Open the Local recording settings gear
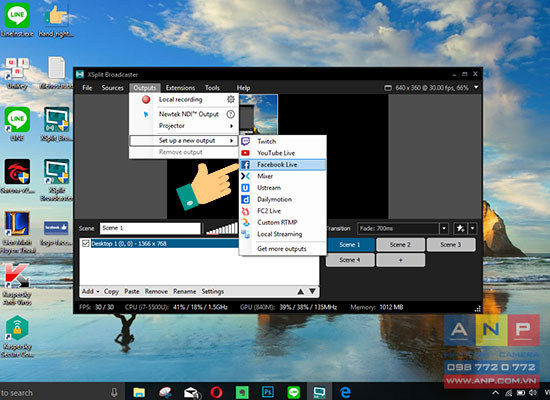 point(230,99)
